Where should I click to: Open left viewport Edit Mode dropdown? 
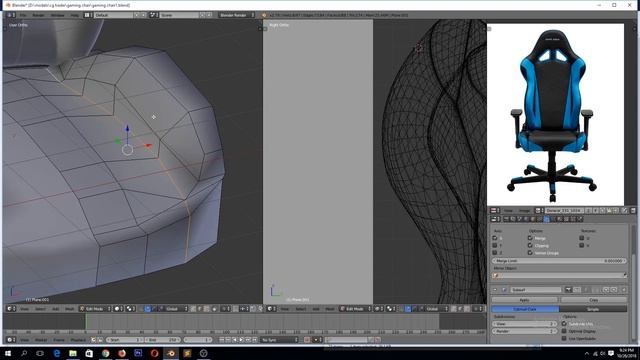pyautogui.click(x=95, y=309)
